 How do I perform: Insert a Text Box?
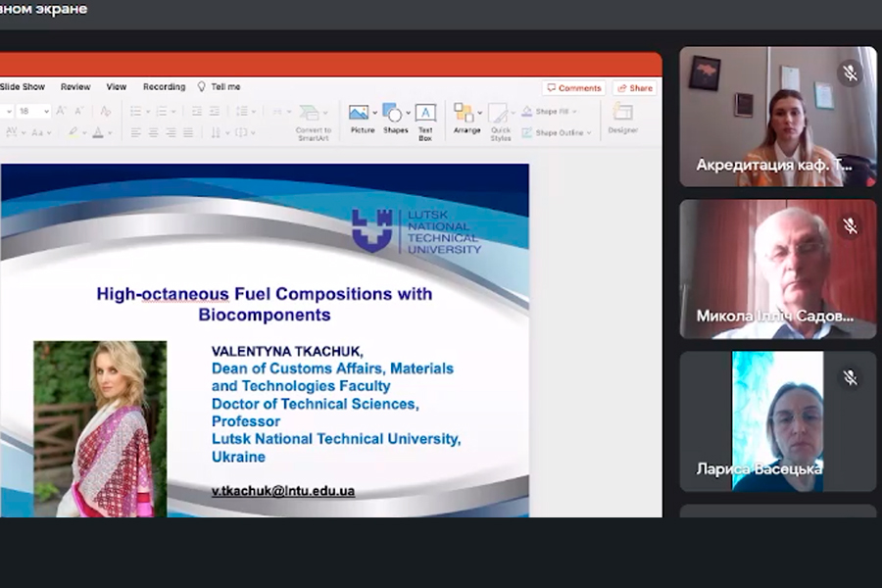pyautogui.click(x=425, y=116)
